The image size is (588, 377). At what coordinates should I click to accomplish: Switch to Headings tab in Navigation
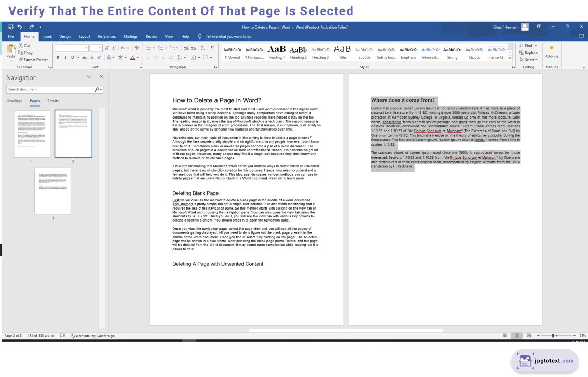click(14, 101)
